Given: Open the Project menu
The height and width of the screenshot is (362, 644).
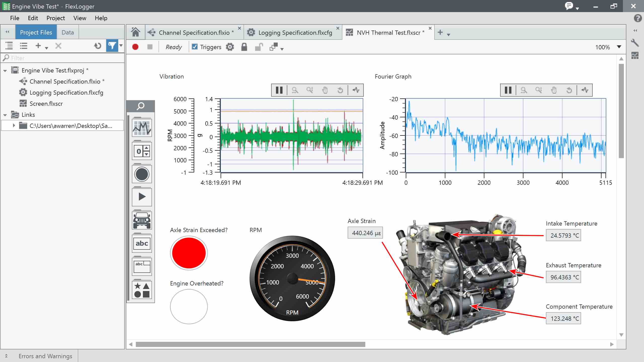Looking at the screenshot, I should 55,18.
